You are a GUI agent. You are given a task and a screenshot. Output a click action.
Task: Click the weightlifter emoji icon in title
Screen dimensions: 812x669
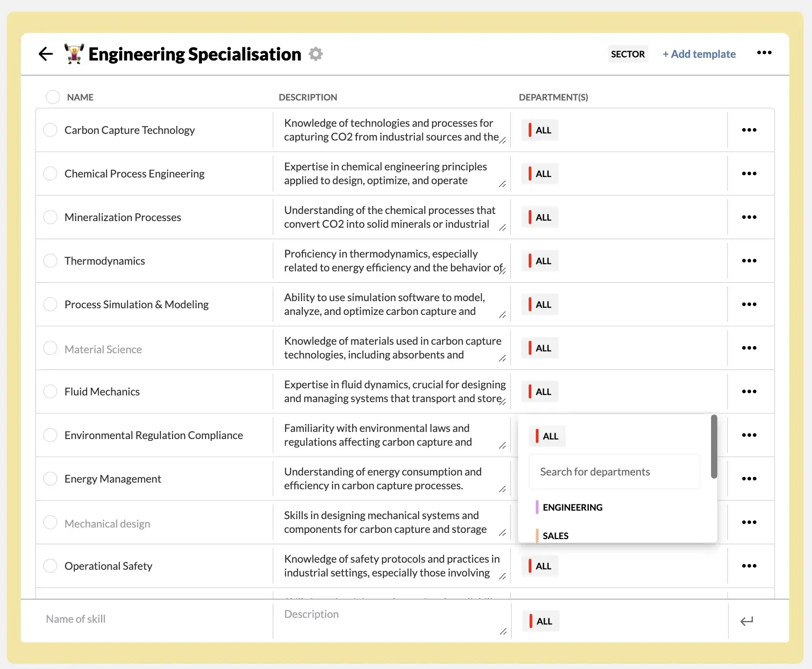[74, 54]
